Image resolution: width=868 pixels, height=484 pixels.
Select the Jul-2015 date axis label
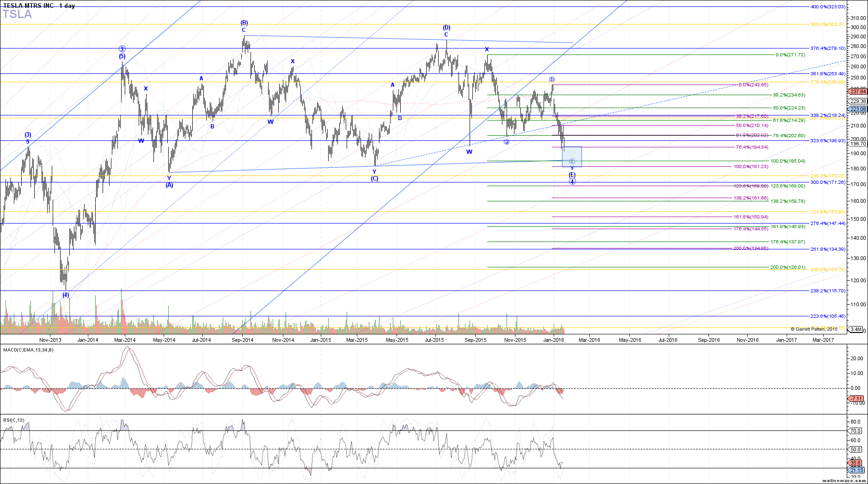click(434, 340)
